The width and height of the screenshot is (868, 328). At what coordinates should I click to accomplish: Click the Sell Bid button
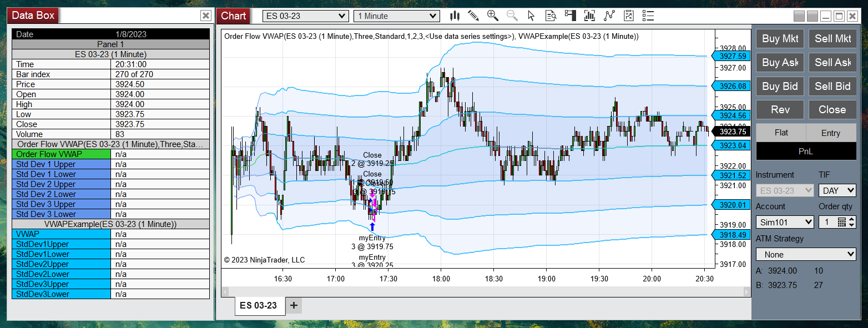pyautogui.click(x=832, y=85)
